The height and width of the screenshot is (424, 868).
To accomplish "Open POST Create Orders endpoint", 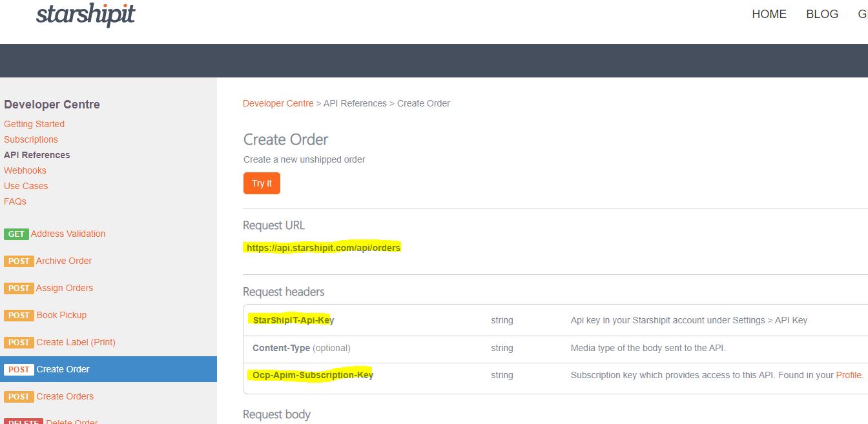I will pyautogui.click(x=65, y=396).
